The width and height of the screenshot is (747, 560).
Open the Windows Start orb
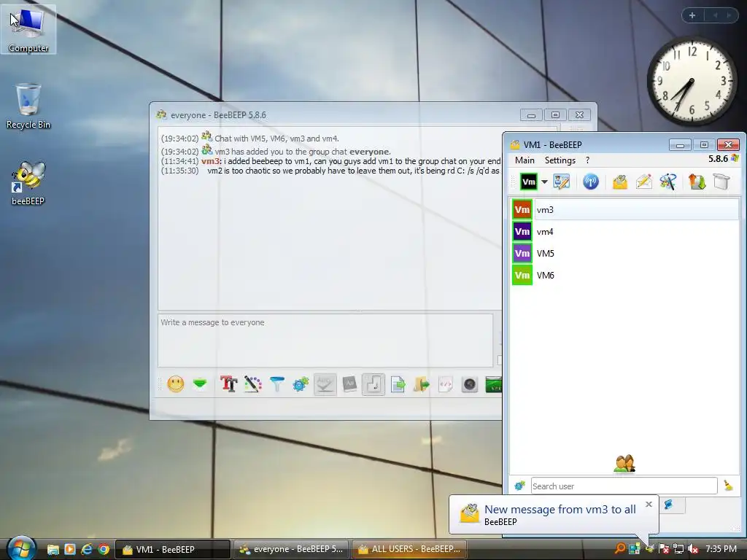pos(21,548)
